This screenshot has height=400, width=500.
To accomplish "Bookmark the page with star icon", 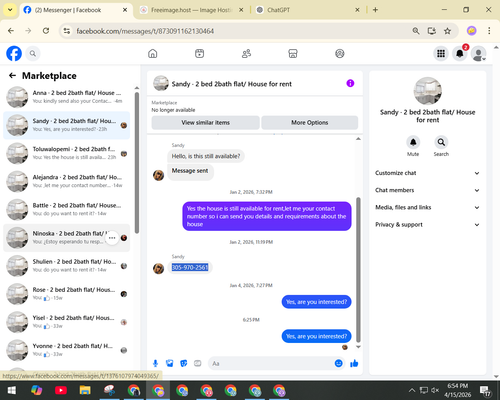I will click(x=447, y=31).
